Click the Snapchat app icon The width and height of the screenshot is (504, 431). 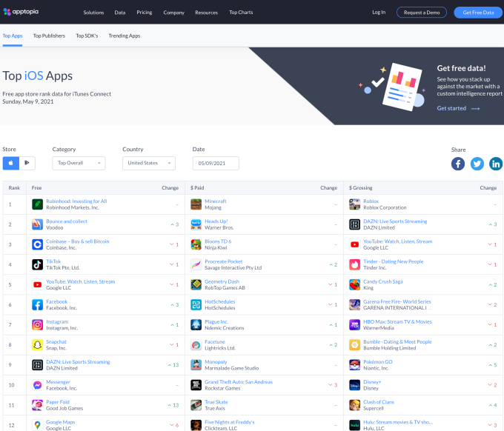[x=37, y=344]
